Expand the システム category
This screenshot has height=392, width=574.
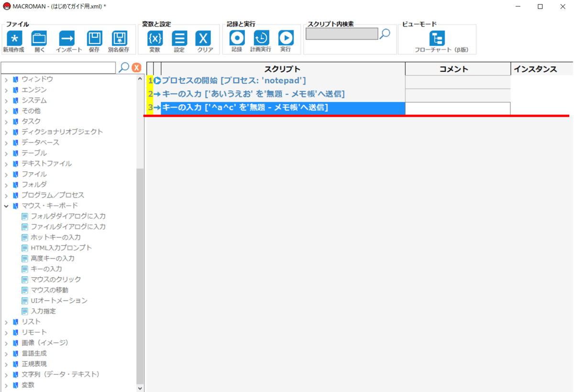click(6, 100)
